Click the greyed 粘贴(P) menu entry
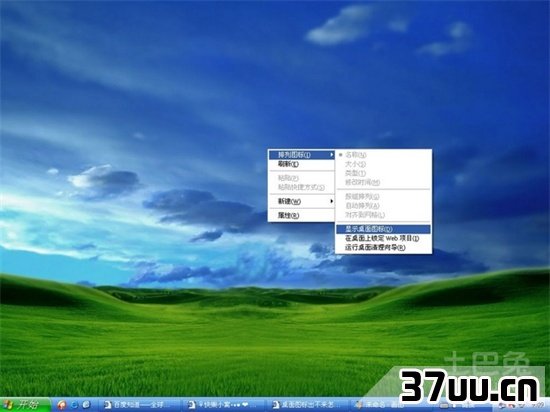550x412 pixels. click(x=301, y=178)
